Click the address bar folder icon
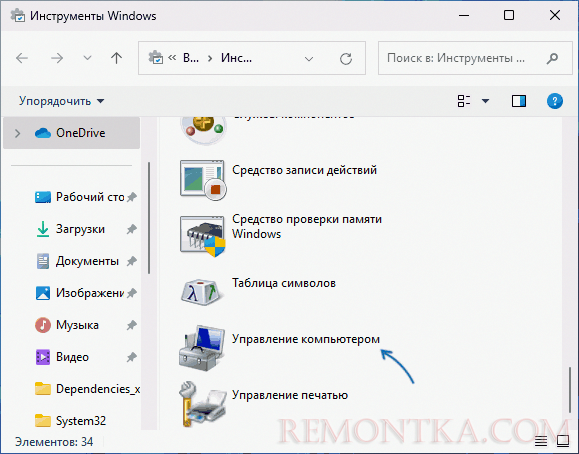 (155, 57)
